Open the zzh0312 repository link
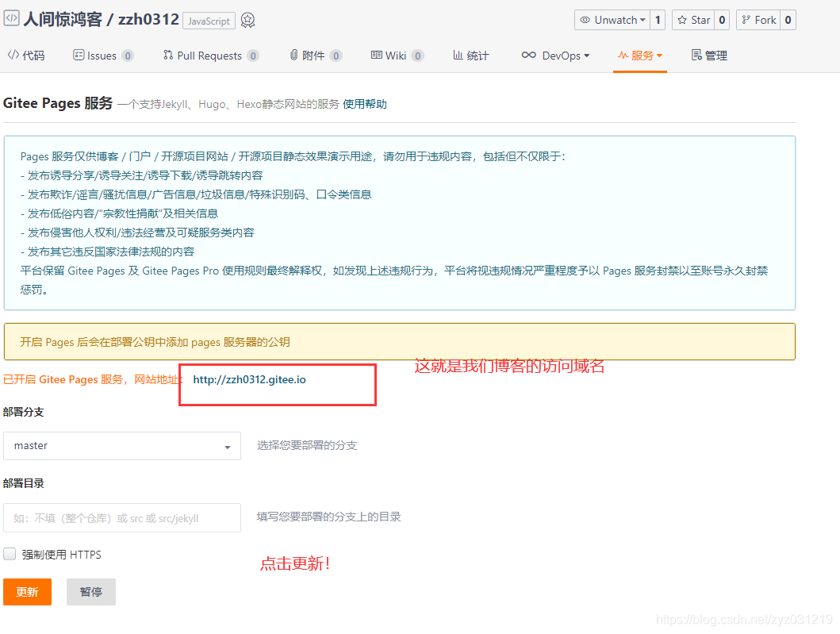The image size is (840, 634). pos(148,19)
